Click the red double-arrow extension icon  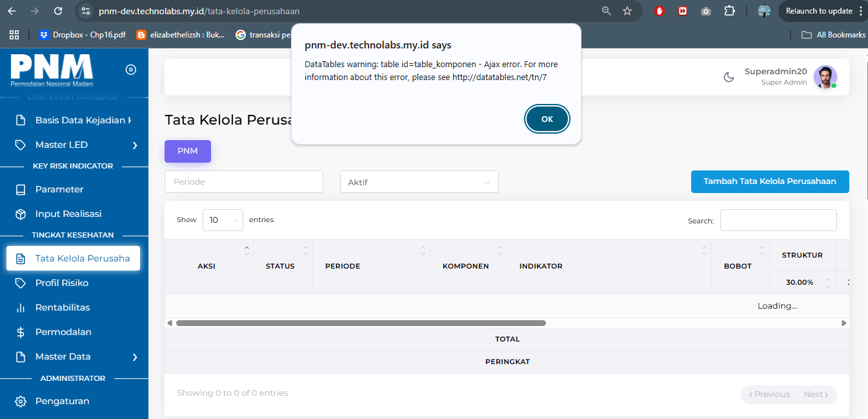(683, 11)
